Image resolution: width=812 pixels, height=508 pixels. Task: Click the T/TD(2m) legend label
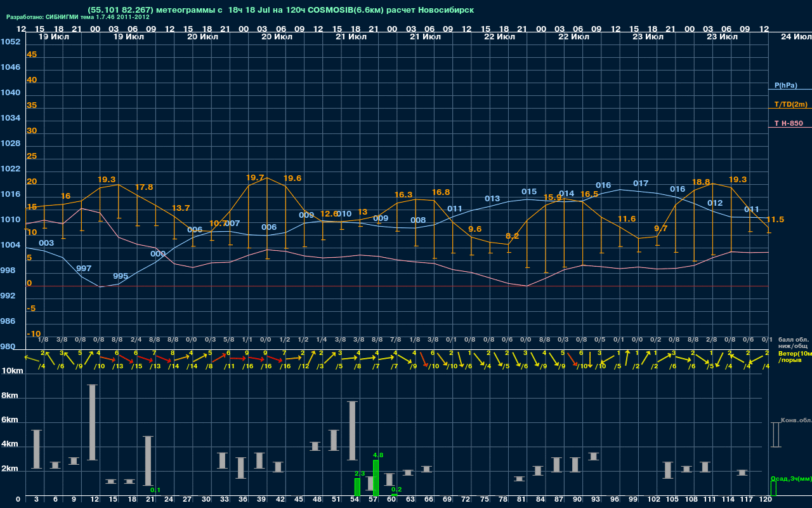(790, 104)
